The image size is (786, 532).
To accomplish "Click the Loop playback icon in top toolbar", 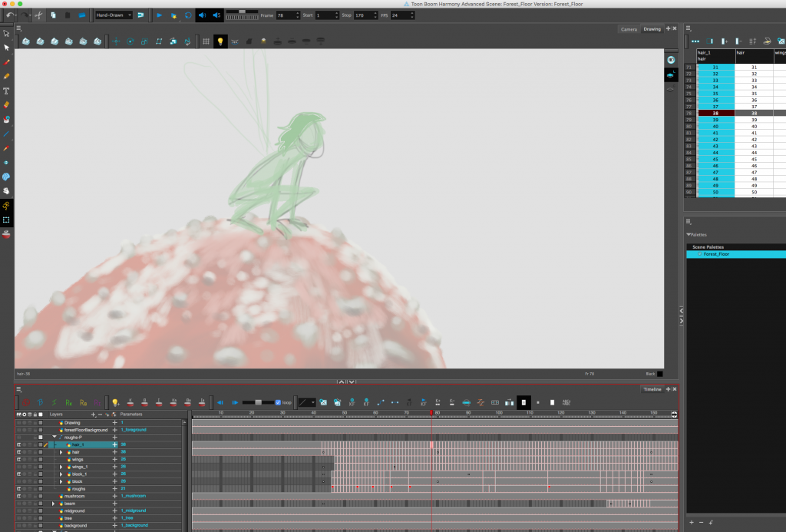I will [188, 15].
